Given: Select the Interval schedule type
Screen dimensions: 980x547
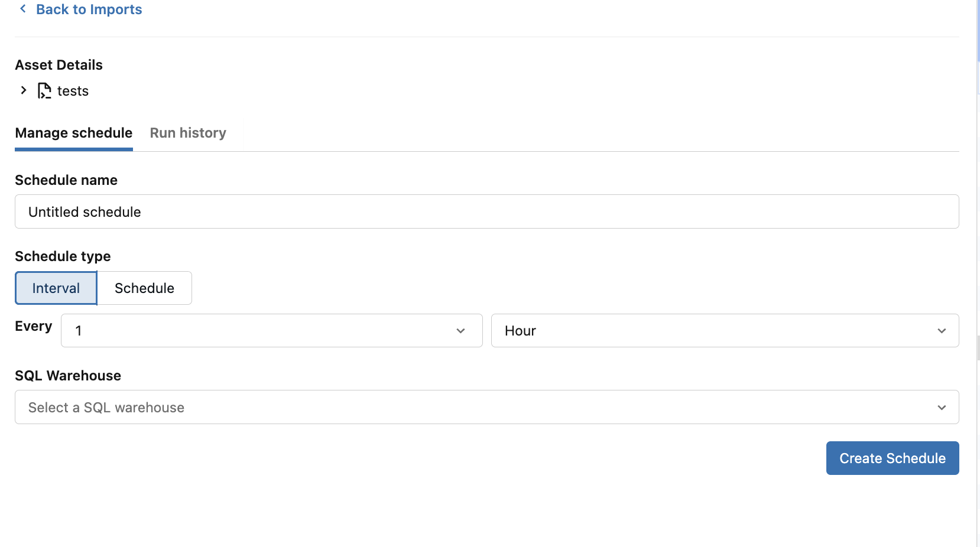Looking at the screenshot, I should pos(56,288).
